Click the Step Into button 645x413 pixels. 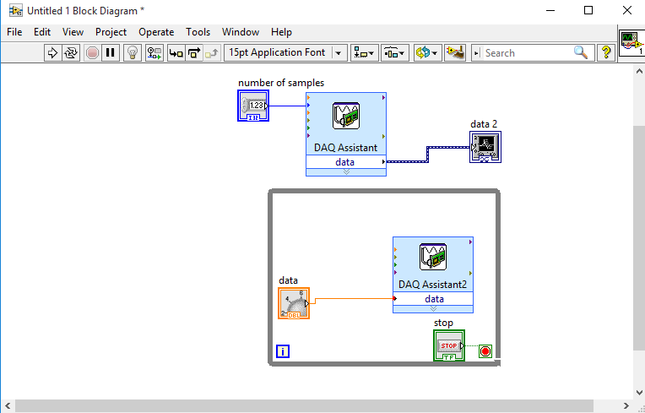[176, 53]
